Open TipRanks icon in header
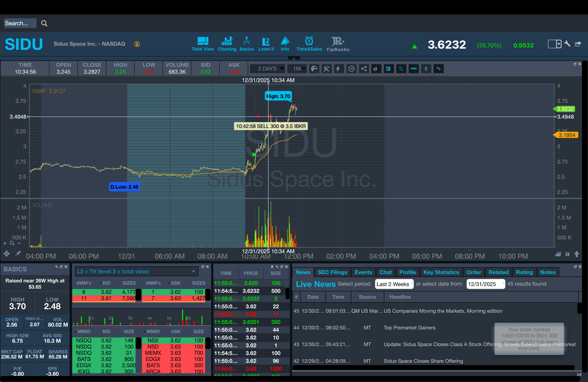 pos(338,44)
